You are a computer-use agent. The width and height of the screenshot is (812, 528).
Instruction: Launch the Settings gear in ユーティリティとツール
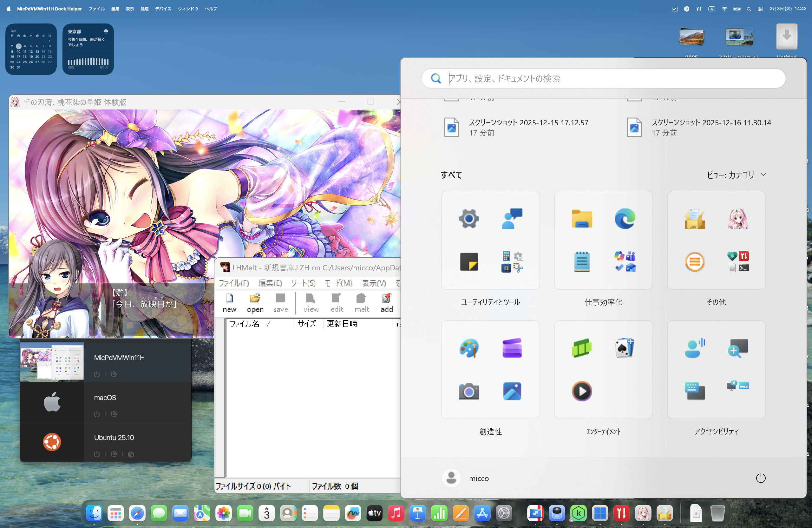point(469,219)
